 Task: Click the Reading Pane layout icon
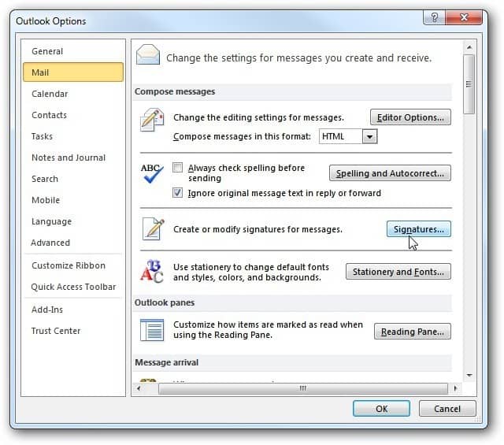click(152, 329)
